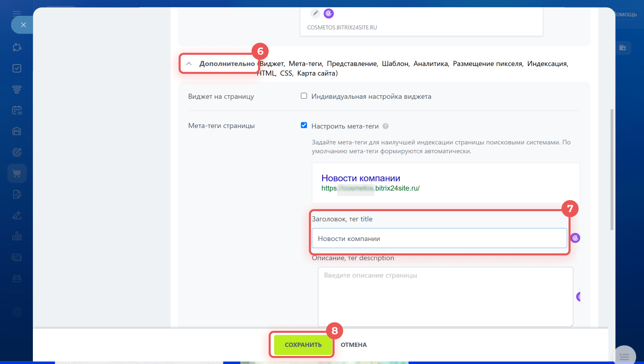This screenshot has width=644, height=364.
Task: Open the online store cart sidebar icon
Action: (x=17, y=173)
